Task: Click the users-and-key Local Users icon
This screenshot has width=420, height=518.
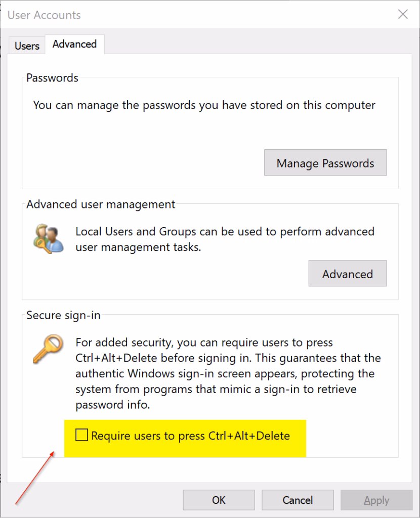Action: [x=48, y=239]
